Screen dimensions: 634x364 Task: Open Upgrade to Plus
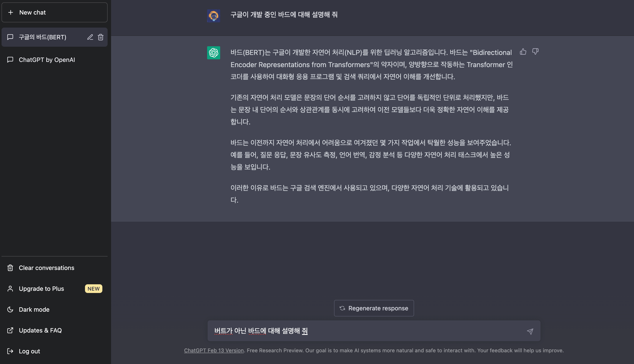click(42, 288)
